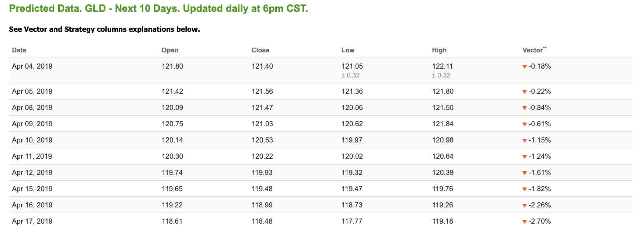
Task: Click red down arrow beside -2.26%
Action: coord(525,206)
